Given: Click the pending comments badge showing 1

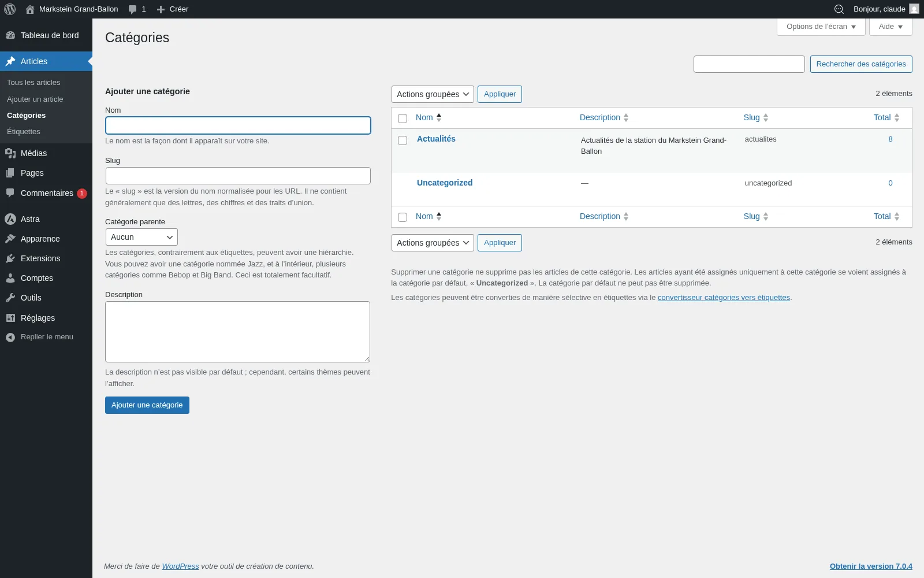Looking at the screenshot, I should (x=82, y=194).
